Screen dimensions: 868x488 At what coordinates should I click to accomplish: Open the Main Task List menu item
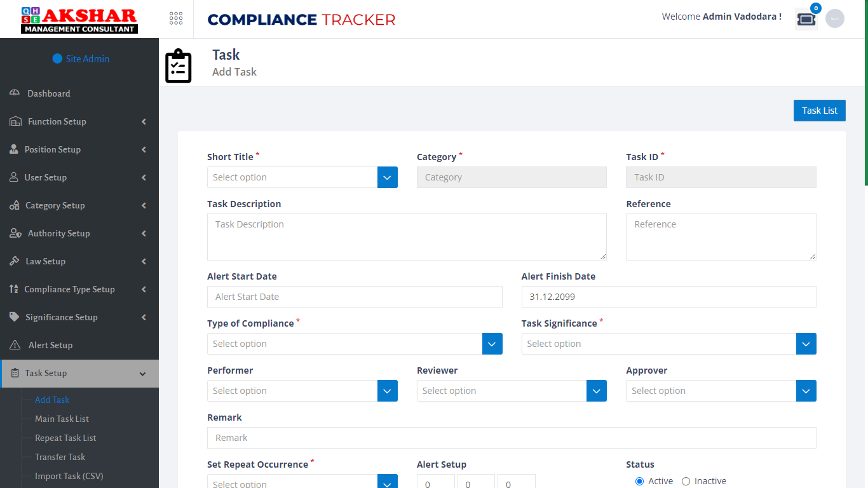(62, 419)
